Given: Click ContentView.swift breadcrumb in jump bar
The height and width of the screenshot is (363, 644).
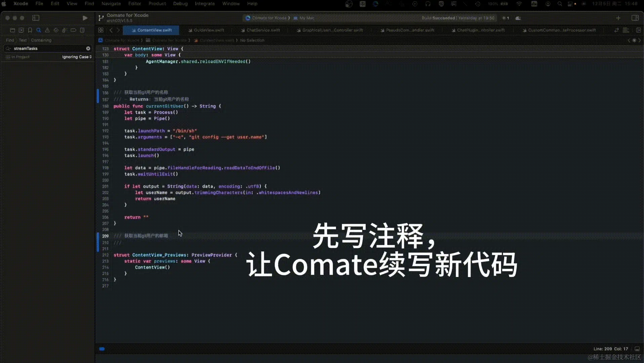Looking at the screenshot, I should 214,40.
